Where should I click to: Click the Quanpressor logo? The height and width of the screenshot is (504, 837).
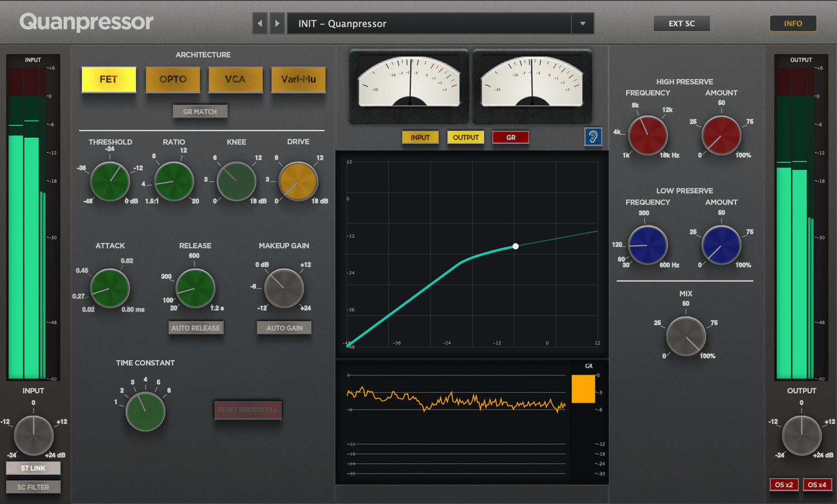pyautogui.click(x=86, y=22)
